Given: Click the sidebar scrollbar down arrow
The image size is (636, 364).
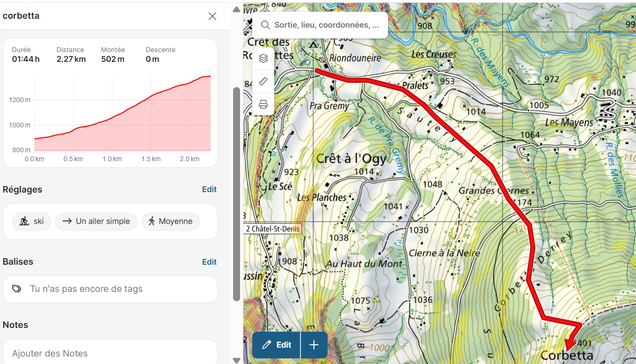Looking at the screenshot, I should (x=236, y=360).
